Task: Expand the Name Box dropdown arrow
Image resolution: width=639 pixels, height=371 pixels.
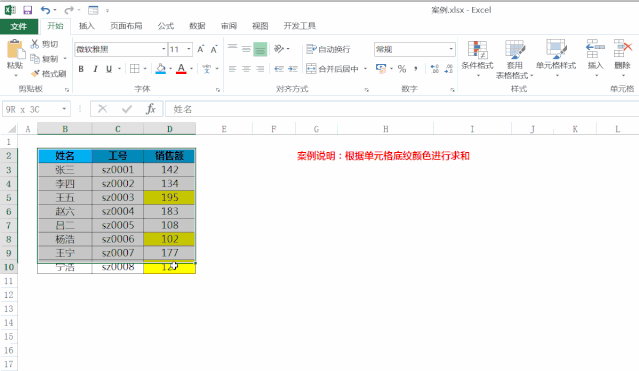Action: (64, 109)
